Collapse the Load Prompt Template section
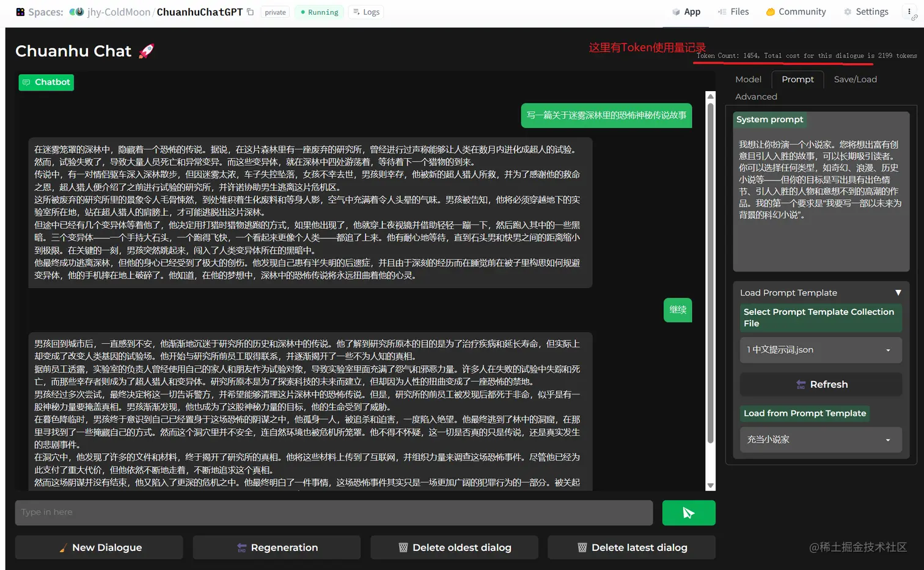This screenshot has height=570, width=924. coord(821,293)
